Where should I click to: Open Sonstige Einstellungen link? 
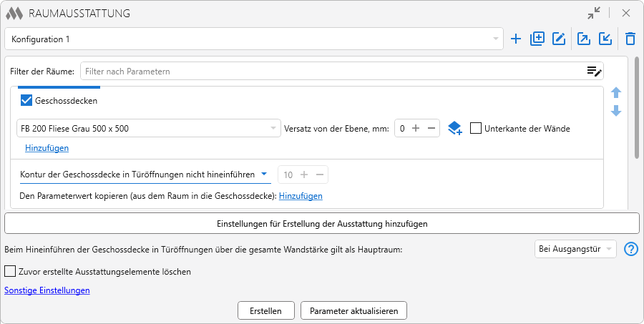click(x=47, y=290)
